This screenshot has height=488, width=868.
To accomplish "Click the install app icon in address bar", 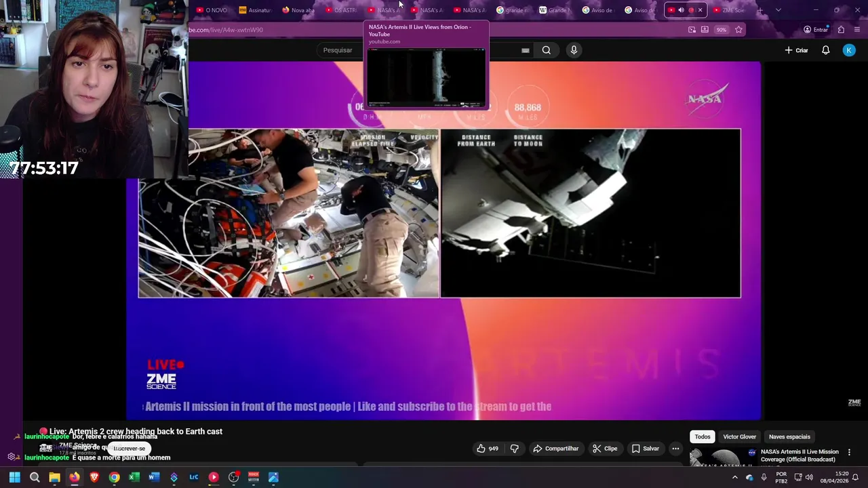I will (x=705, y=30).
